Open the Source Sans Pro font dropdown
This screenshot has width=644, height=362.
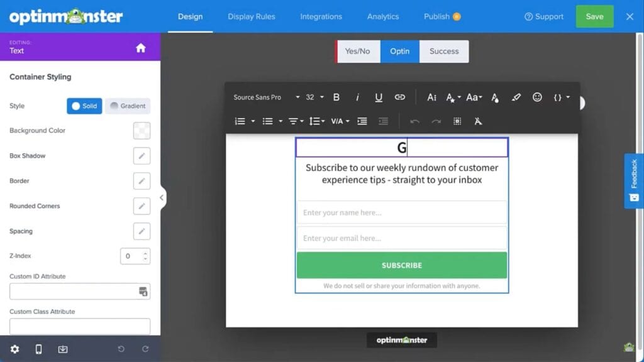[x=266, y=97]
